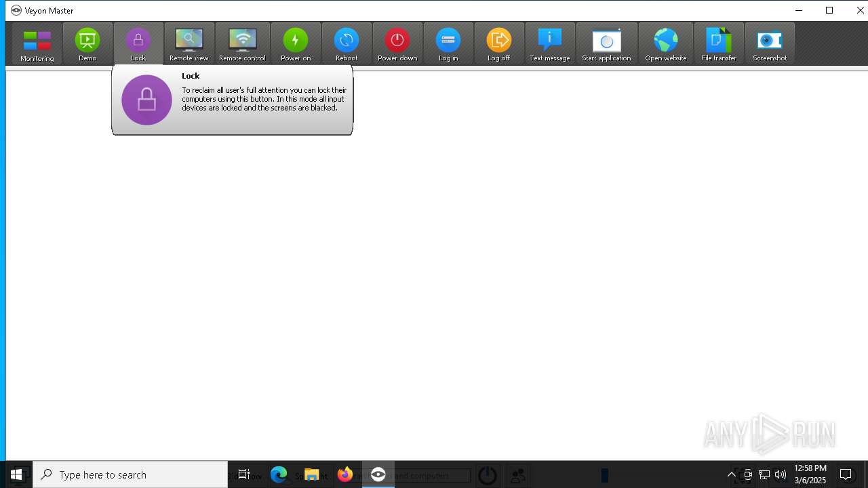The height and width of the screenshot is (488, 868).
Task: Open Task View on the taskbar
Action: [x=244, y=474]
